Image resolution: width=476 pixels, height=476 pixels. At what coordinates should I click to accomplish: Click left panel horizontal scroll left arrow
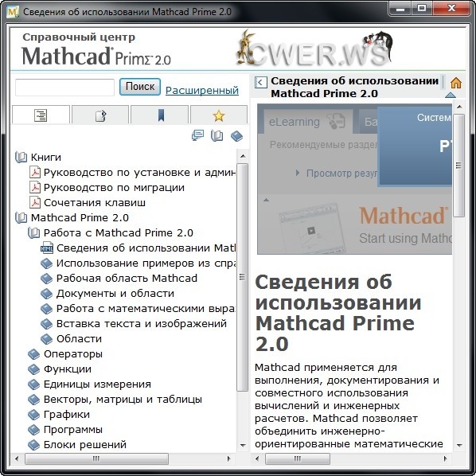click(17, 458)
